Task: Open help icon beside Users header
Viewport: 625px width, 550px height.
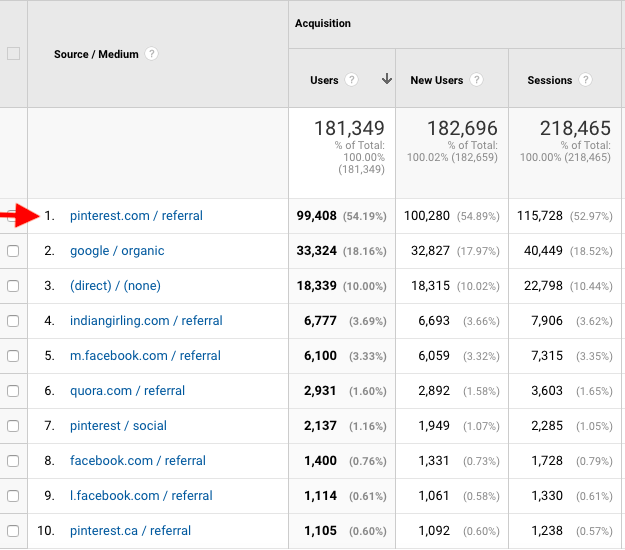Action: click(x=351, y=80)
